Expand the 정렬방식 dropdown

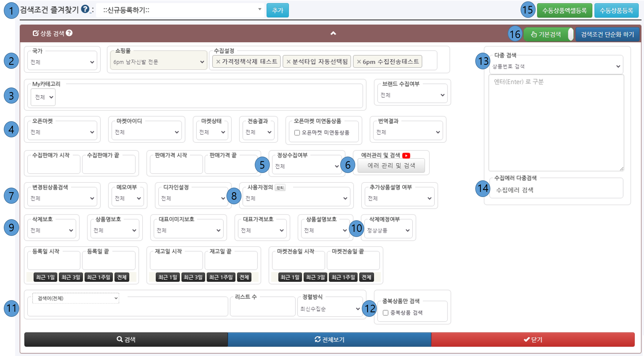[330, 309]
